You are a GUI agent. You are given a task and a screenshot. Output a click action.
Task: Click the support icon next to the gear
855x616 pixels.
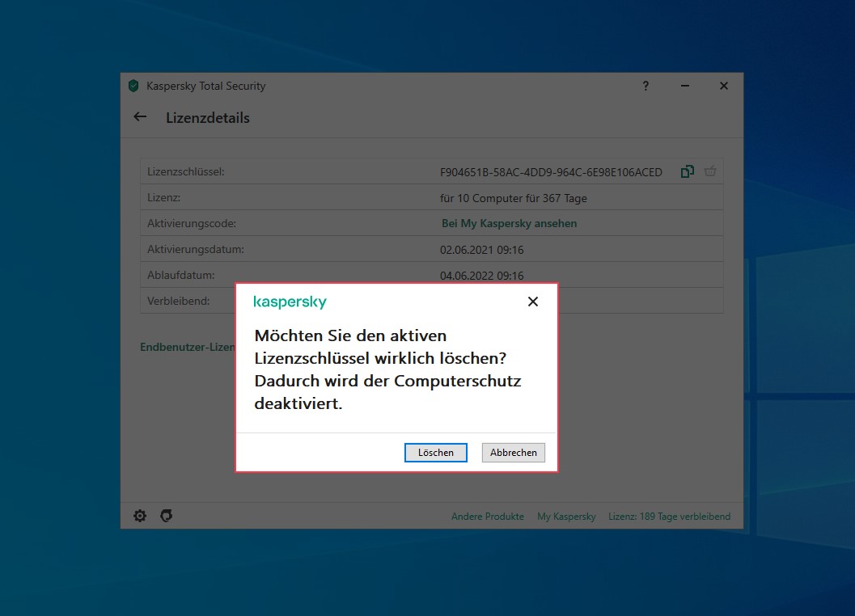tap(166, 516)
